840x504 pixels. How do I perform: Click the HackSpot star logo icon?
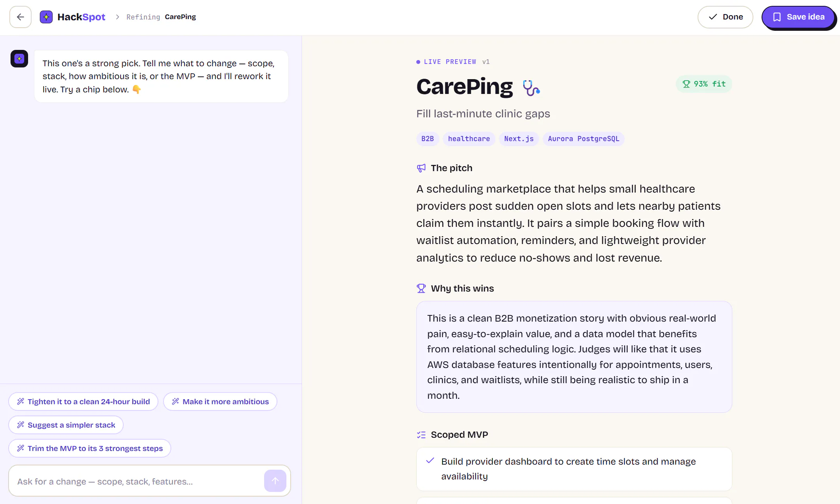pos(46,17)
